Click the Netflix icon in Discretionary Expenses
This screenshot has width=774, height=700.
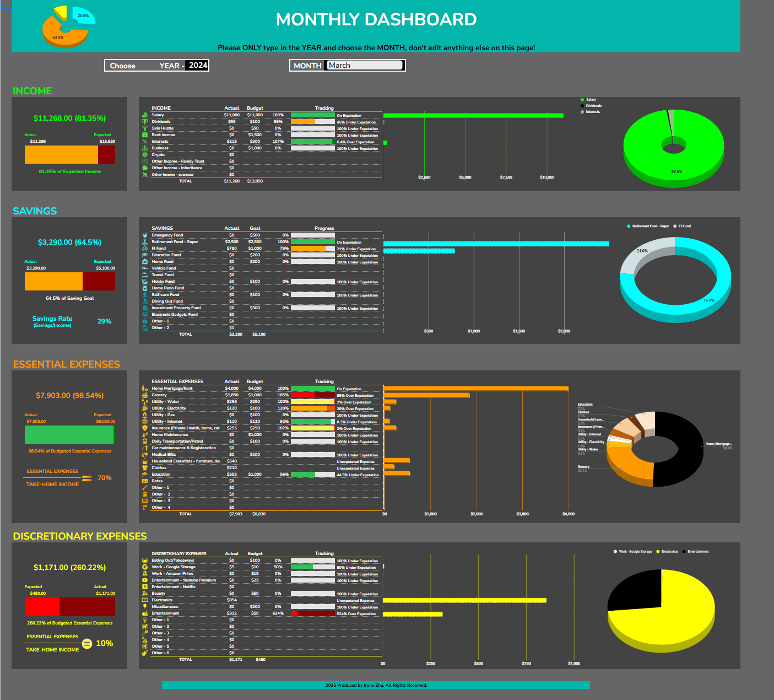145,587
